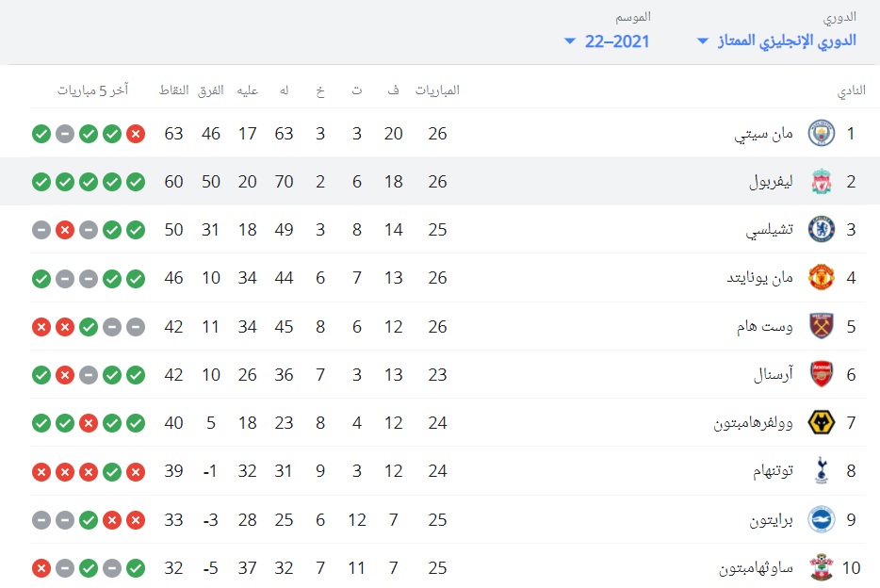
Task: Select the النقاط points column header
Action: point(173,90)
